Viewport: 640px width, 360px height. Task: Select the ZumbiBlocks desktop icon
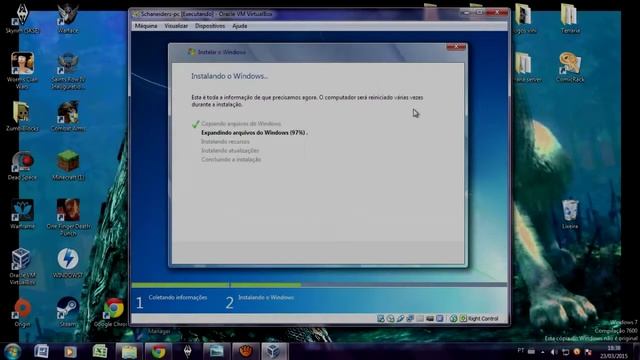click(22, 116)
